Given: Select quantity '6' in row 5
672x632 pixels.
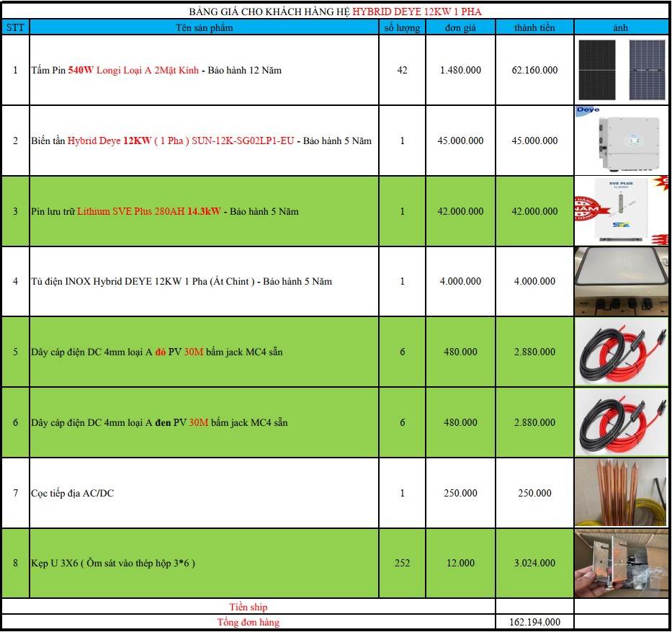Looking at the screenshot, I should click(402, 352).
